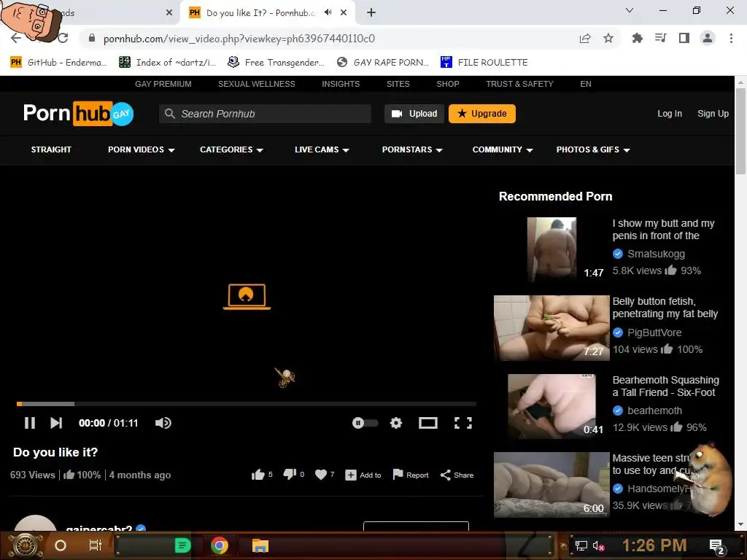This screenshot has height=560, width=747.
Task: Click the site logo to go home
Action: point(79,113)
